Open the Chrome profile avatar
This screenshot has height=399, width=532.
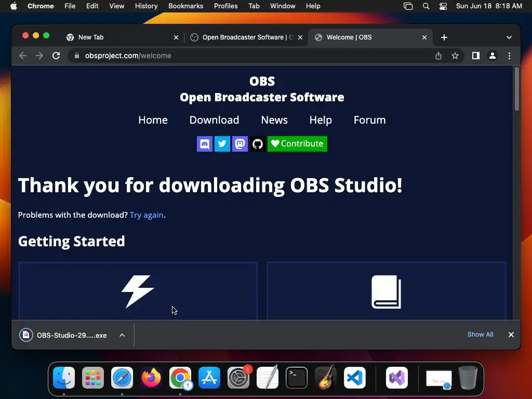point(493,56)
